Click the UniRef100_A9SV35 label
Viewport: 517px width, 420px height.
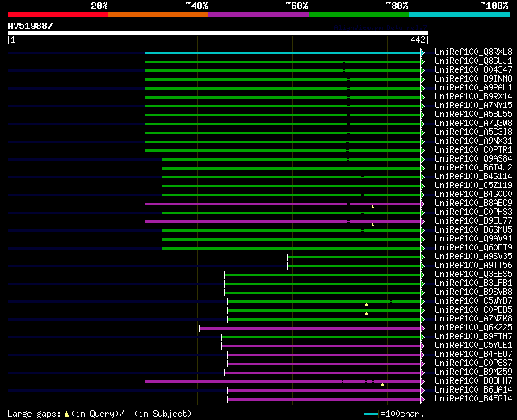[x=473, y=257]
